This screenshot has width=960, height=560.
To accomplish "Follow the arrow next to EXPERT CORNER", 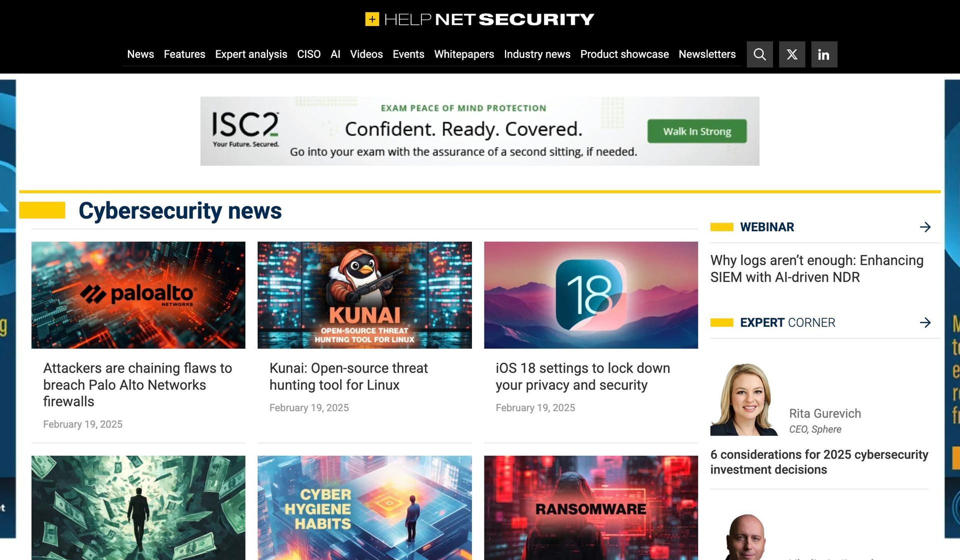I will click(x=925, y=323).
